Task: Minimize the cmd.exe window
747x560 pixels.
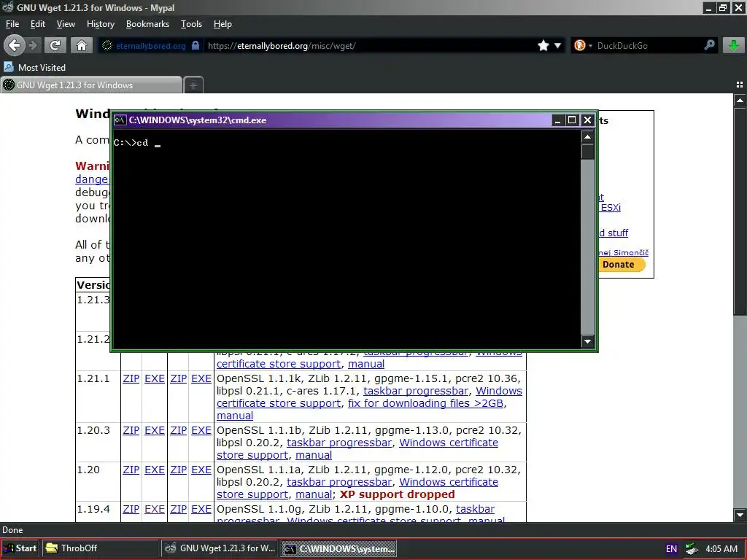Action: tap(557, 120)
